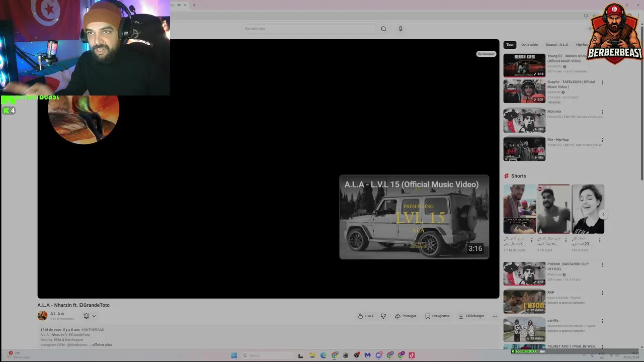The width and height of the screenshot is (644, 362).
Task: Click video title A.L.A - Nharzin ft. ElGrandeToto
Action: pos(73,305)
